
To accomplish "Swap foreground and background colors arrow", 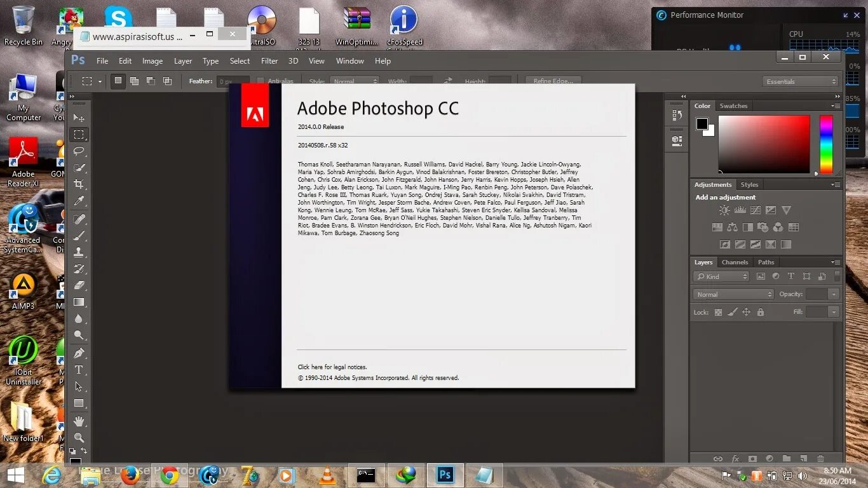I will coord(83,451).
